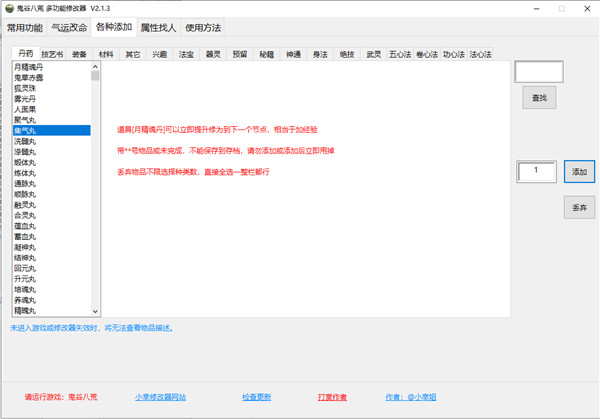This screenshot has height=419, width=600.
Task: Click the quantity field showing 1
Action: [536, 171]
